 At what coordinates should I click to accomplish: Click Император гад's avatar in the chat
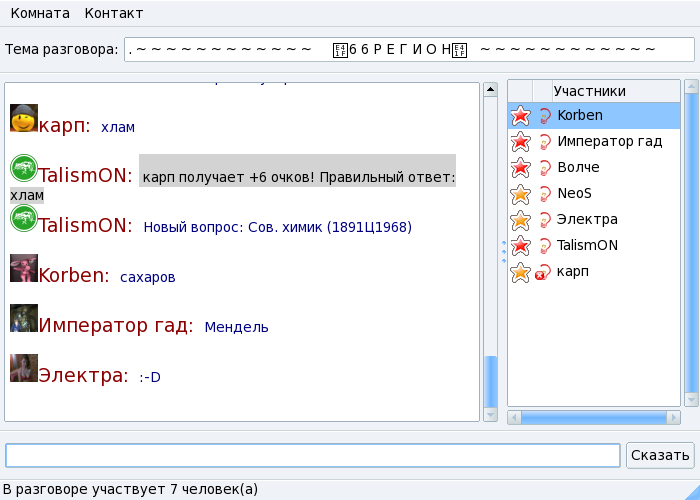(x=24, y=318)
